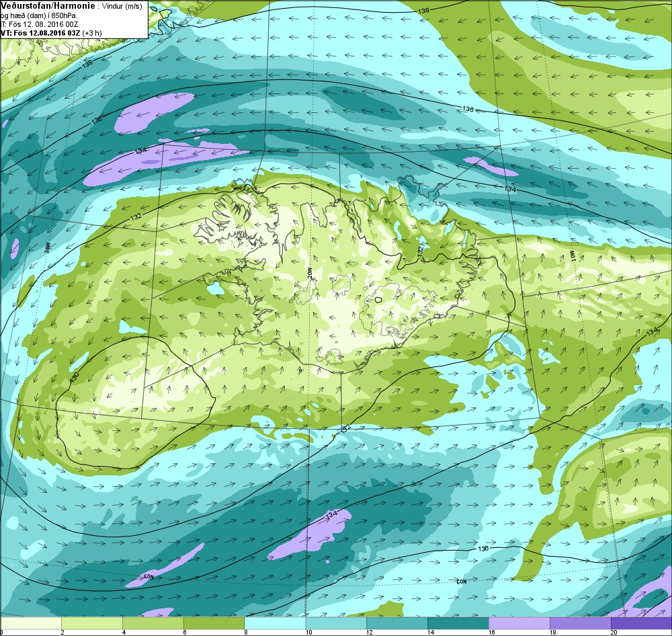Click the '30W' longitude label

(x=48, y=247)
